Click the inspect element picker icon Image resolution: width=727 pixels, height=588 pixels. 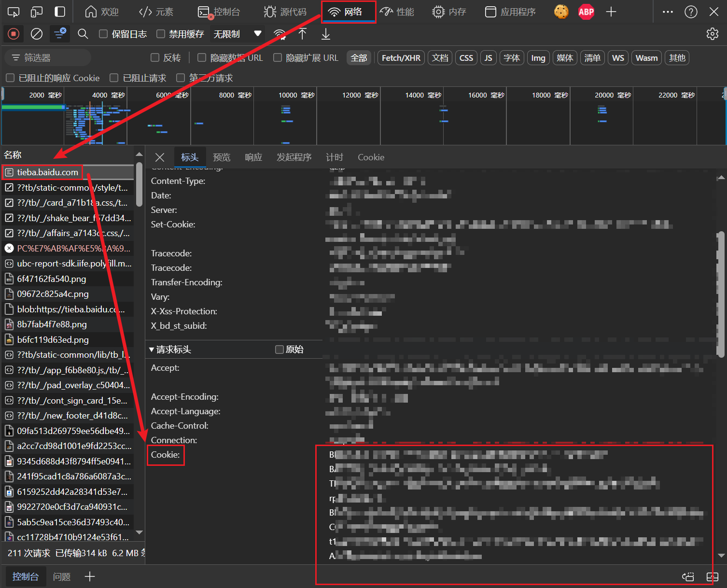[14, 12]
